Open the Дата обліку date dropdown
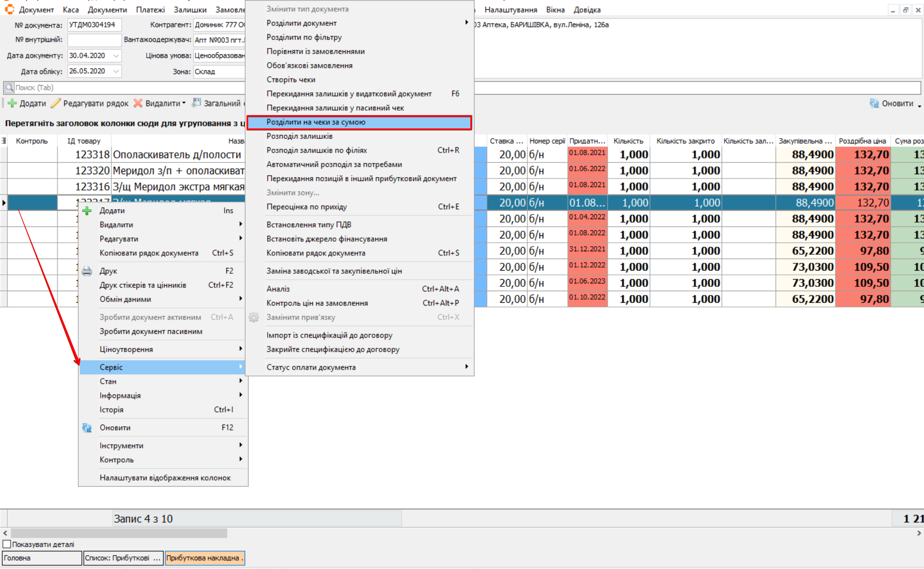This screenshot has height=569, width=924. point(116,71)
